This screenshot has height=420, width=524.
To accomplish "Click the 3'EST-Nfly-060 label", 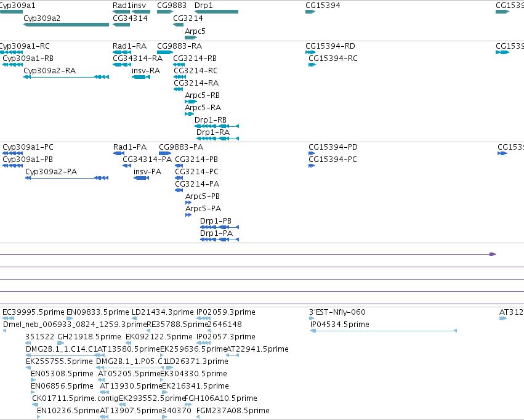I will (337, 312).
